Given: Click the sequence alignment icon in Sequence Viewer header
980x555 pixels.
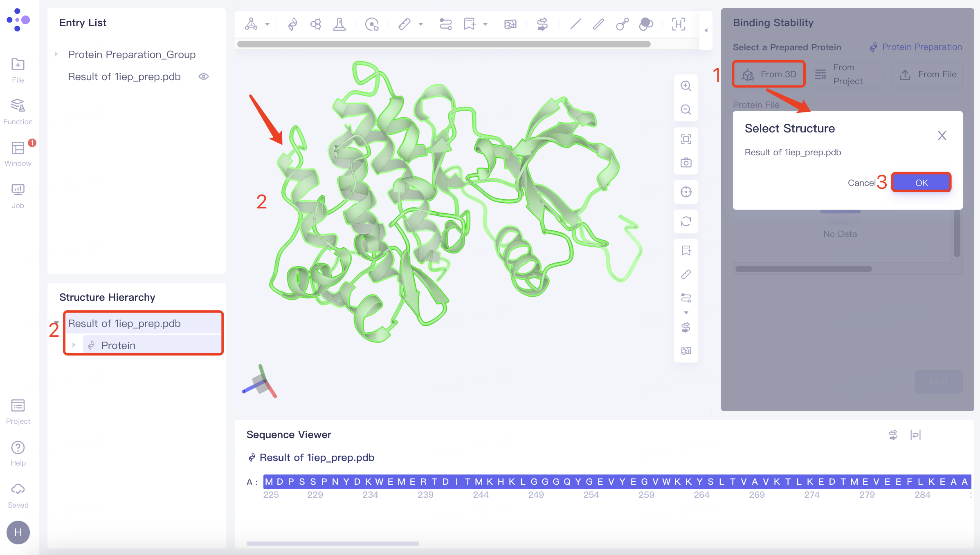Looking at the screenshot, I should pos(894,435).
